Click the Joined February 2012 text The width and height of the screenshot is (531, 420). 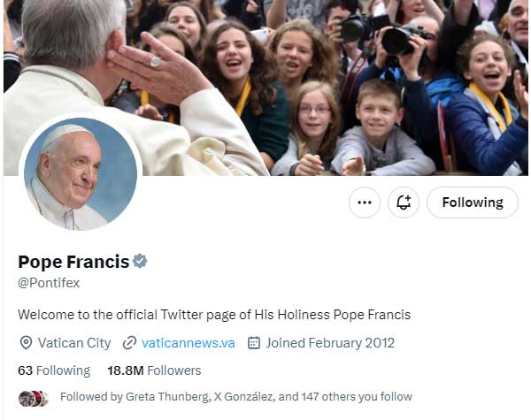(329, 343)
